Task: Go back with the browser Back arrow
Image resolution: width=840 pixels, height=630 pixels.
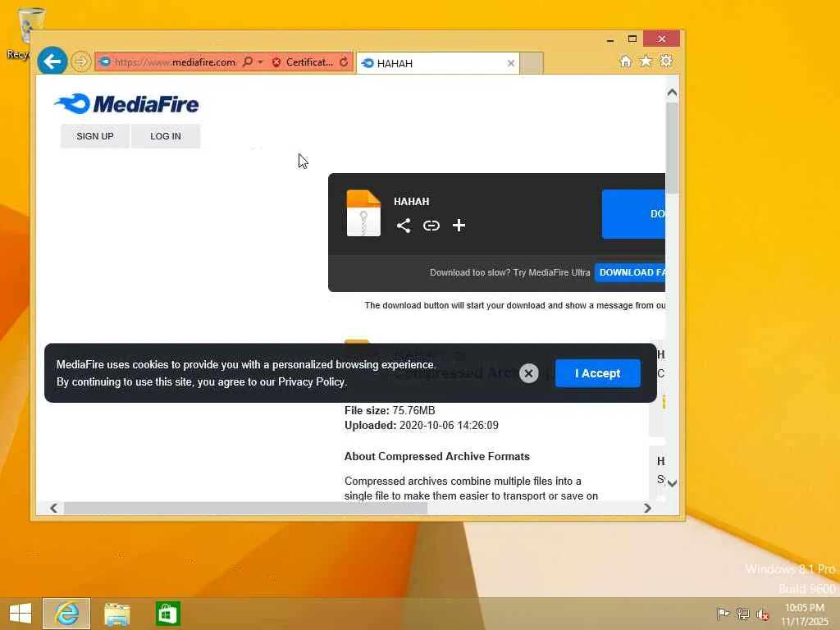Action: coord(52,62)
